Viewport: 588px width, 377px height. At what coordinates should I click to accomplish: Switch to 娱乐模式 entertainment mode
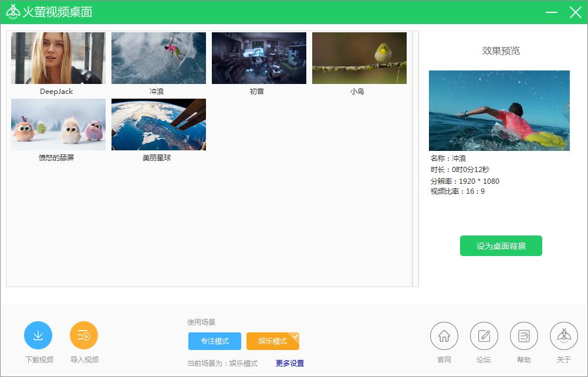point(273,341)
